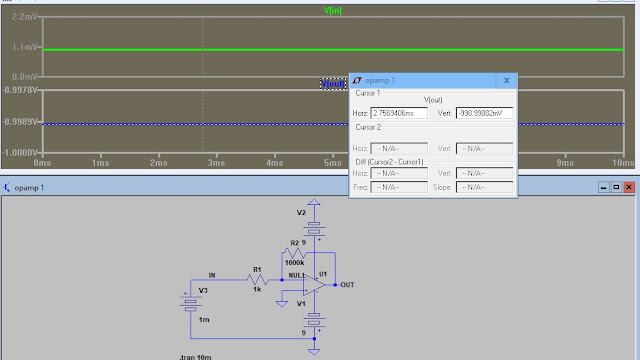Click the V[in] trace label
This screenshot has width=640, height=360.
point(333,11)
